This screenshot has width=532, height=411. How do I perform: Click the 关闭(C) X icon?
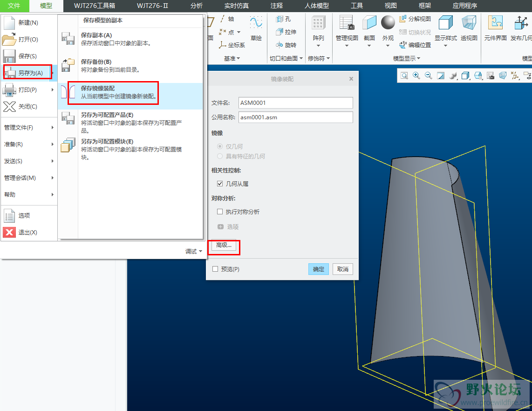point(9,107)
